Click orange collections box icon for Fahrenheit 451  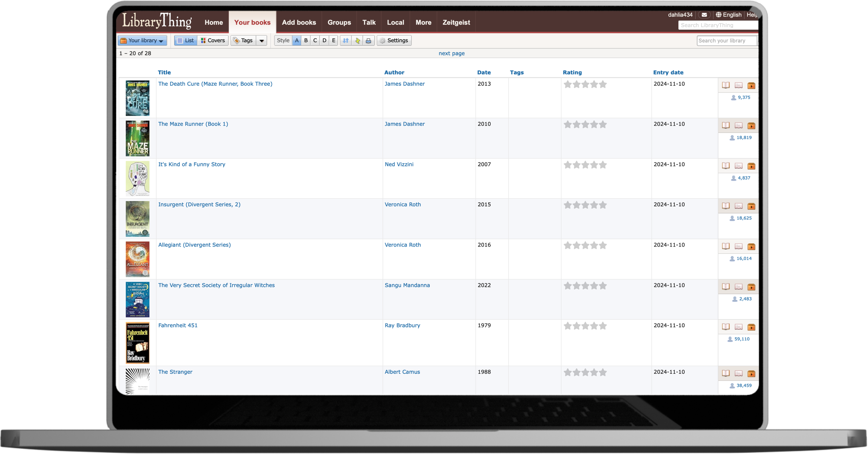point(751,327)
